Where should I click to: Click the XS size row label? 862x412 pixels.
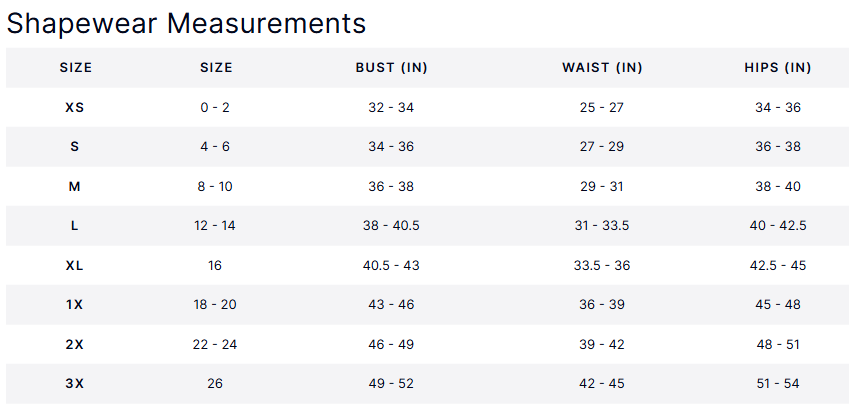tap(75, 107)
